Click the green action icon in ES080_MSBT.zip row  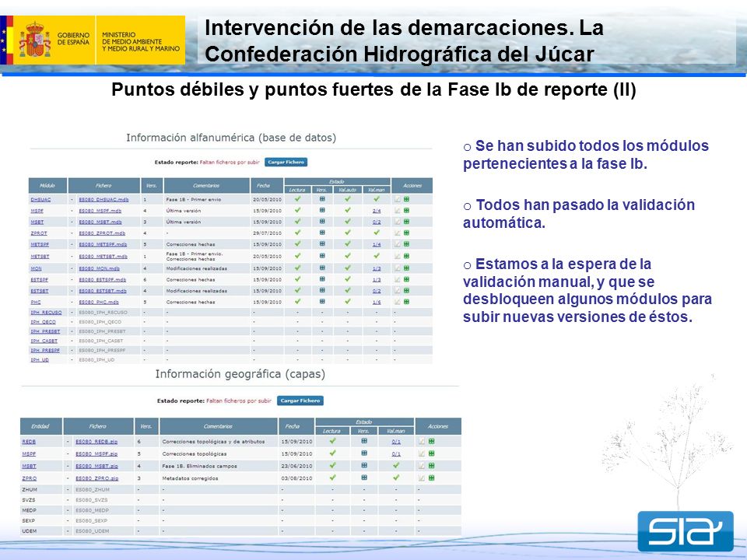pos(432,466)
